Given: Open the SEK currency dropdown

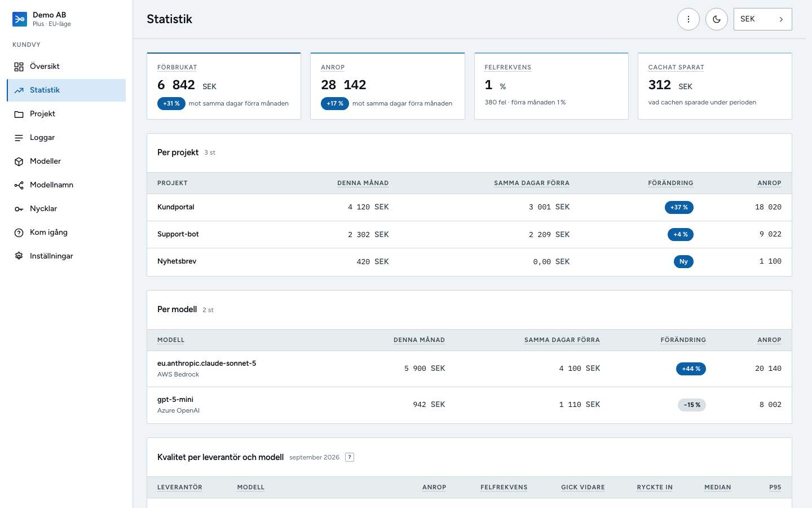Looking at the screenshot, I should 763,19.
